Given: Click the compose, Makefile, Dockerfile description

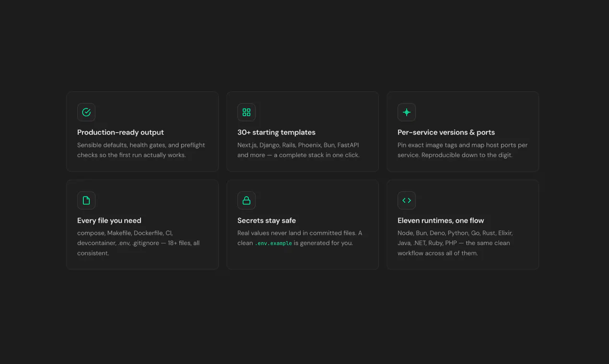Looking at the screenshot, I should (138, 243).
